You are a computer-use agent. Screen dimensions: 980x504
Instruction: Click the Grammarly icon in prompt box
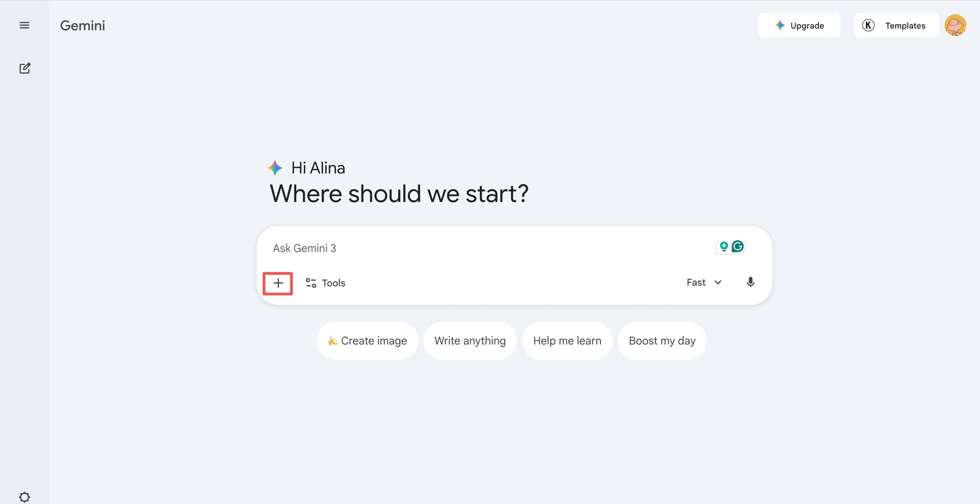tap(738, 247)
